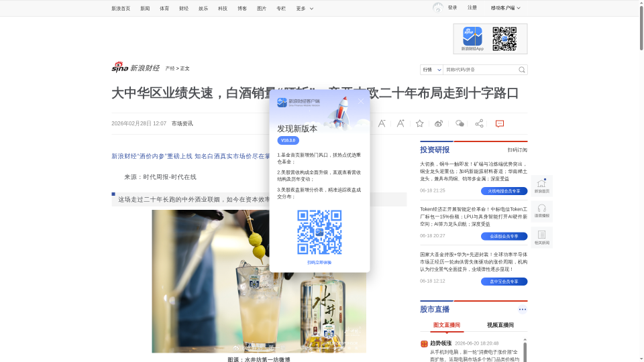Open the red comments icon
This screenshot has height=362, width=644.
[x=499, y=123]
